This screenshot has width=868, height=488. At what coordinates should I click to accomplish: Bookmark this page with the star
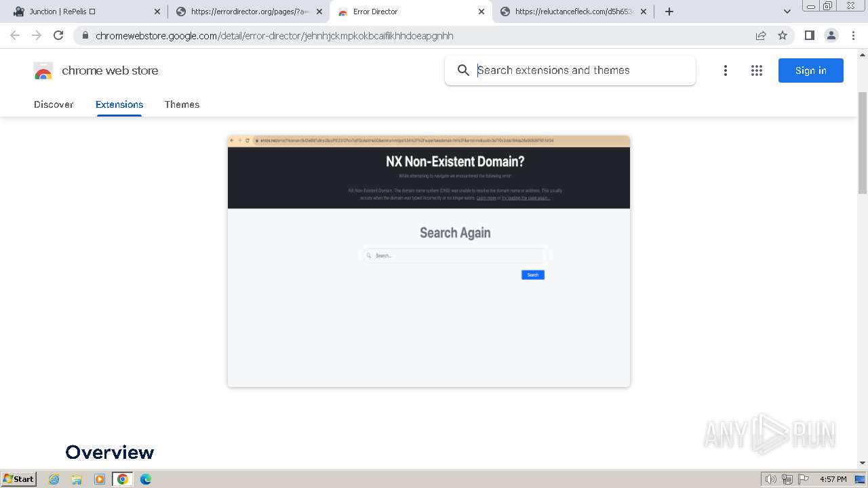click(783, 35)
